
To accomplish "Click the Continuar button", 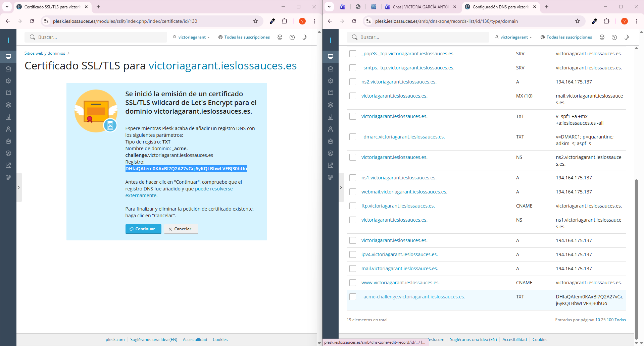I will pos(143,229).
